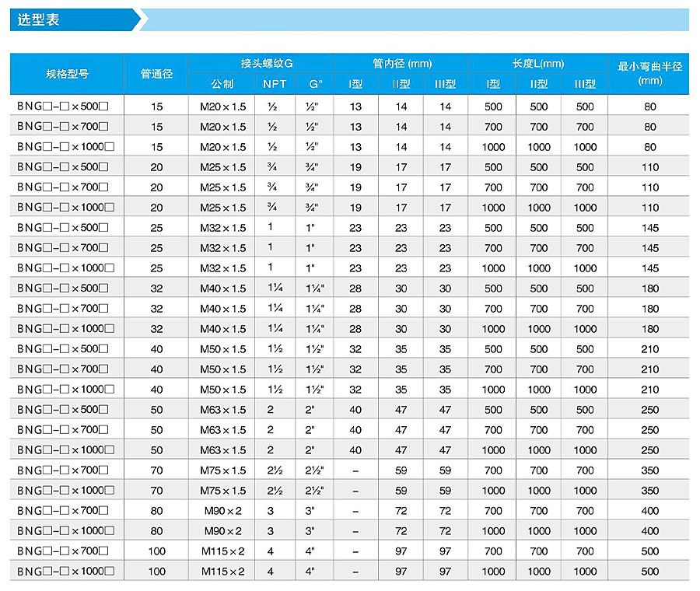Click the 选型表 section title
Image resolution: width=700 pixels, height=591 pixels.
(39, 20)
